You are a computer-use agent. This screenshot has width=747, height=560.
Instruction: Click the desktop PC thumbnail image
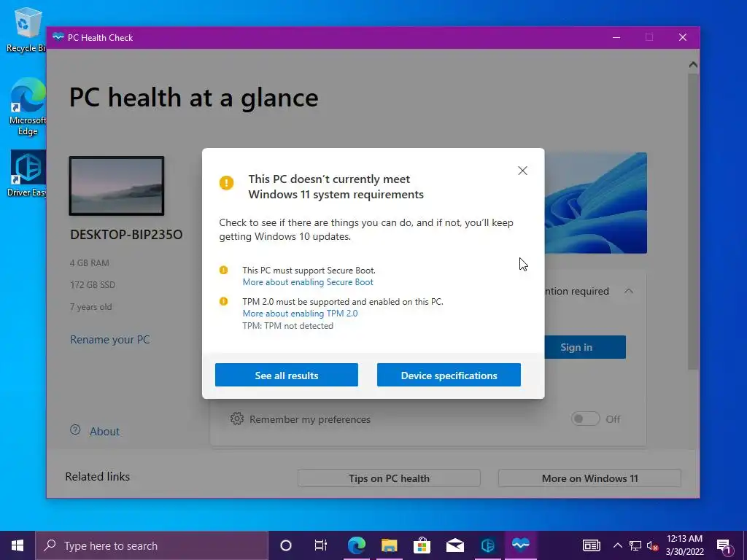(x=117, y=186)
